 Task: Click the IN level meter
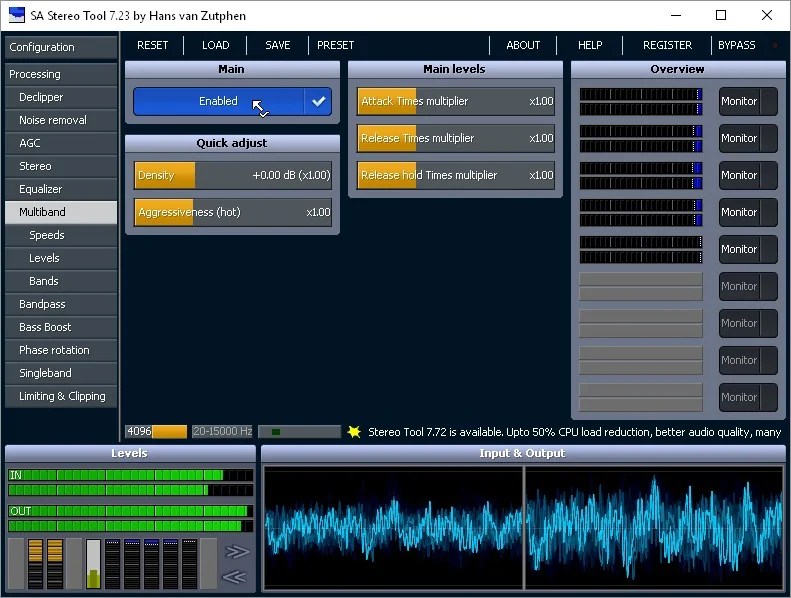[130, 482]
